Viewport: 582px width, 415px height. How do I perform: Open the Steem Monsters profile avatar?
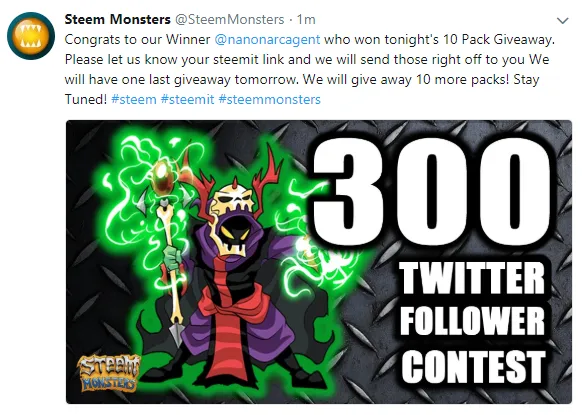point(31,36)
